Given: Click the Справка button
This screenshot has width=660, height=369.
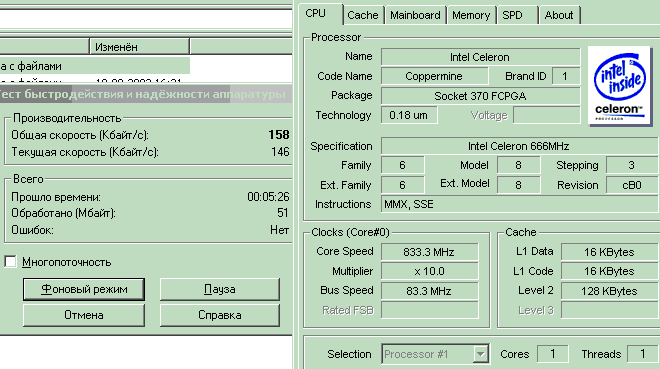Looking at the screenshot, I should (220, 315).
